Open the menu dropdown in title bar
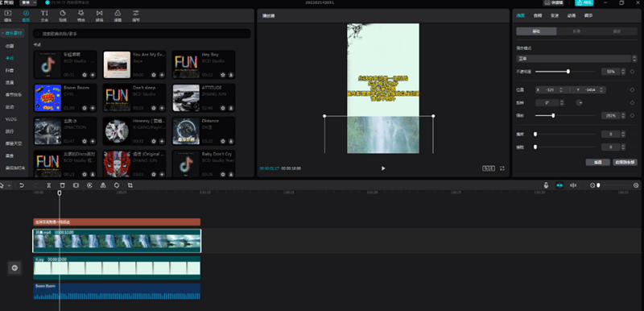 [x=28, y=2]
